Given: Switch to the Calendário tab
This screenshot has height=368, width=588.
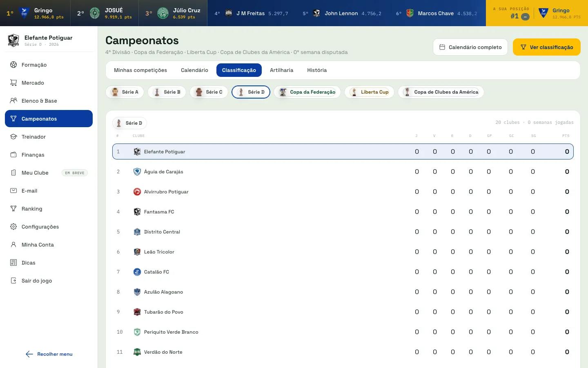Looking at the screenshot, I should [194, 70].
